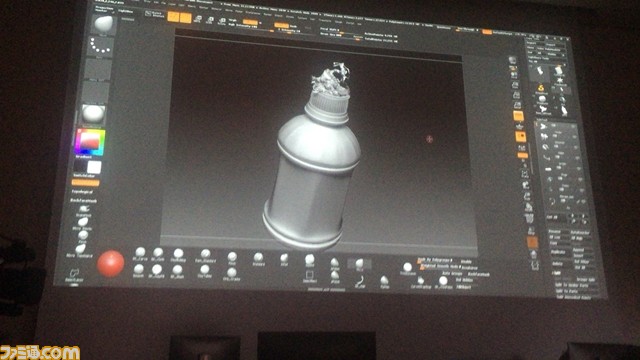Toggle the orange Persp button on right shelf
This screenshot has height=360, width=640.
(518, 116)
